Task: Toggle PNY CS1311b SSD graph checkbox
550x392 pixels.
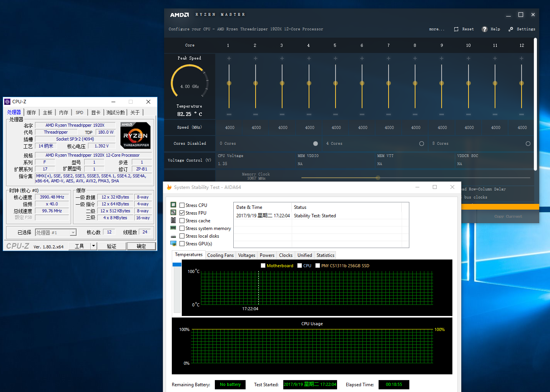Action: coord(317,266)
